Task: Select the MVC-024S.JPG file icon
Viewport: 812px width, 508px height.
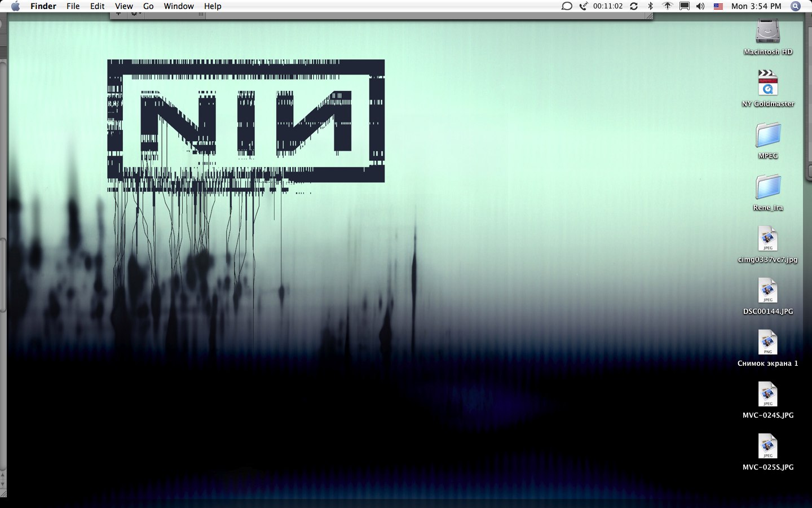Action: [x=768, y=395]
